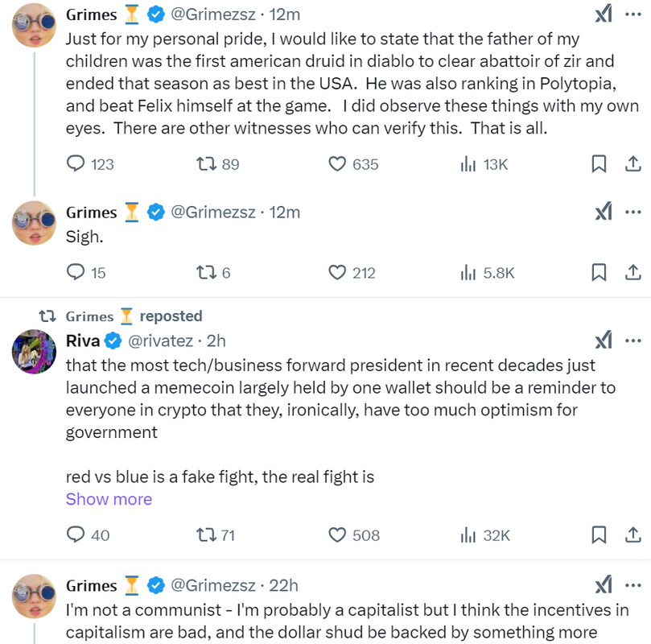Expand Riva's tweet with Show more

109,498
